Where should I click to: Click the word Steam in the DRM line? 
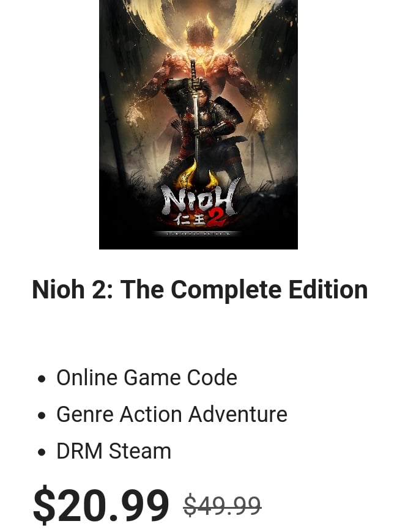(140, 451)
